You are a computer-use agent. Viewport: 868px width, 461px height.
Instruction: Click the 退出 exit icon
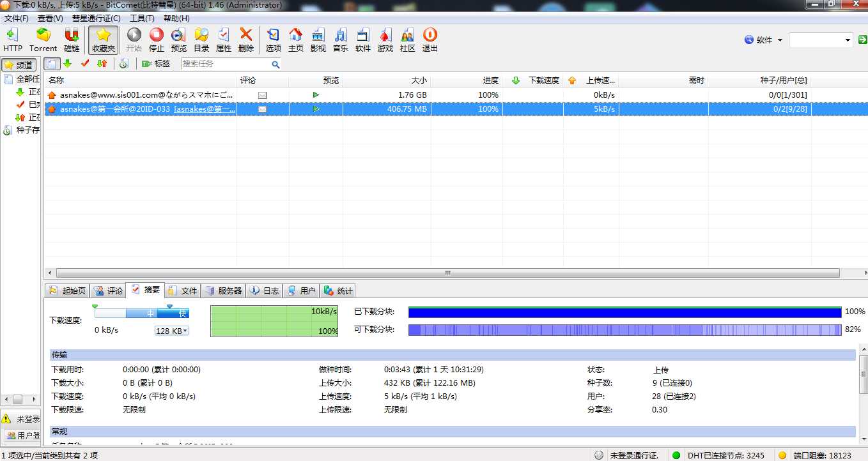pos(430,40)
